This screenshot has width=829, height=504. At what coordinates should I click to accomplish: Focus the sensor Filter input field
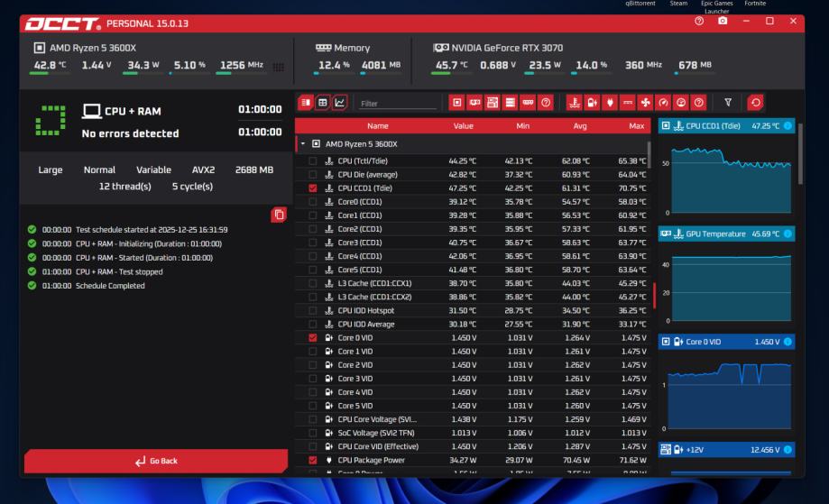[398, 104]
